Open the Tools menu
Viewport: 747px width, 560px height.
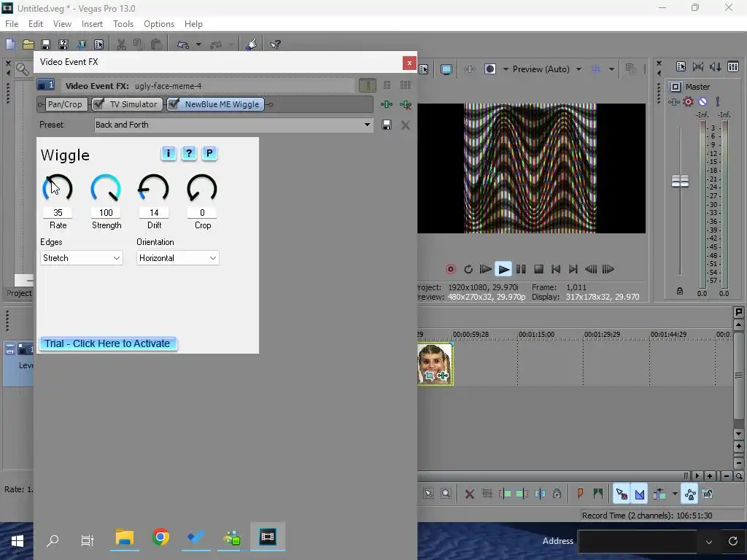coord(123,24)
